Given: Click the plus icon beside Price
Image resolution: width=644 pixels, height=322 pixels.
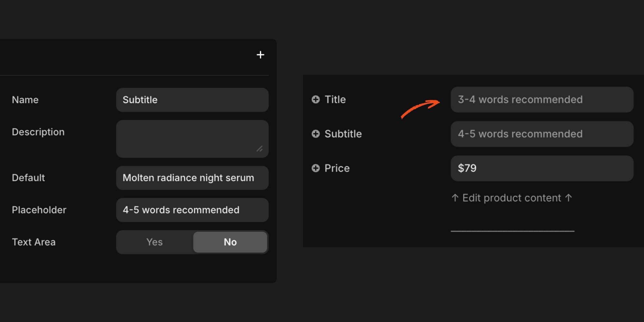Looking at the screenshot, I should [315, 168].
